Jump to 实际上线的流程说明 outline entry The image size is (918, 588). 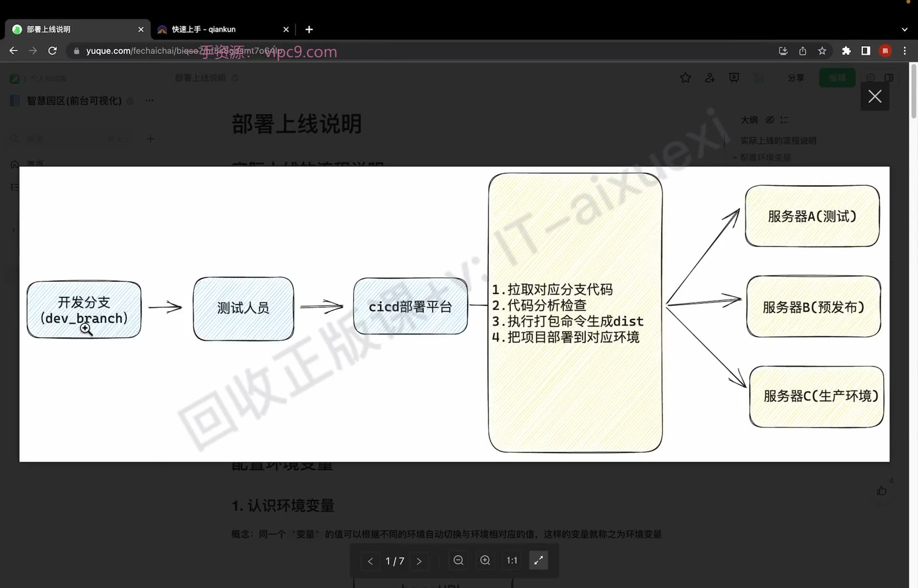tap(778, 141)
